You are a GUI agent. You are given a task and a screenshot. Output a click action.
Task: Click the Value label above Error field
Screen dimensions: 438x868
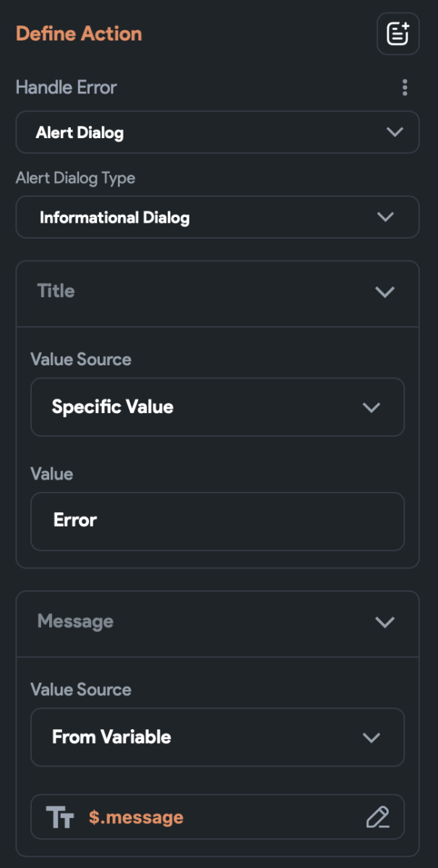click(x=51, y=474)
